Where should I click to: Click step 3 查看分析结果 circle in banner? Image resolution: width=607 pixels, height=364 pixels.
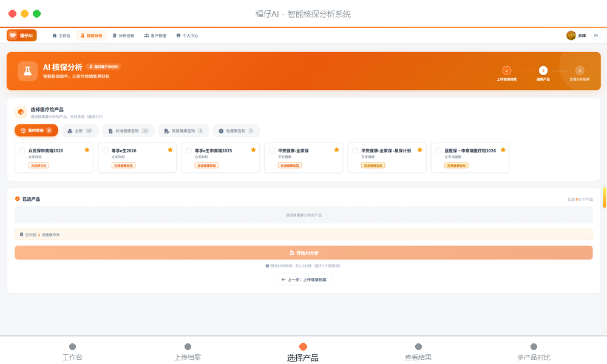[x=579, y=70]
